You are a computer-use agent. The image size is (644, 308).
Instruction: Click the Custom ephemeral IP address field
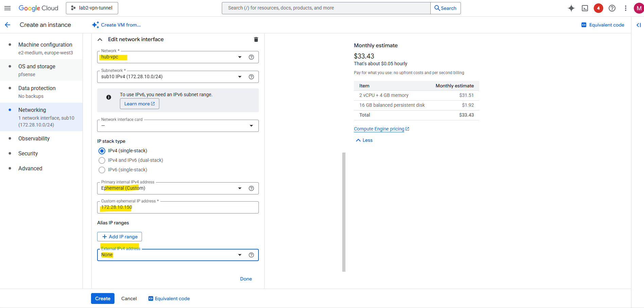click(x=177, y=207)
